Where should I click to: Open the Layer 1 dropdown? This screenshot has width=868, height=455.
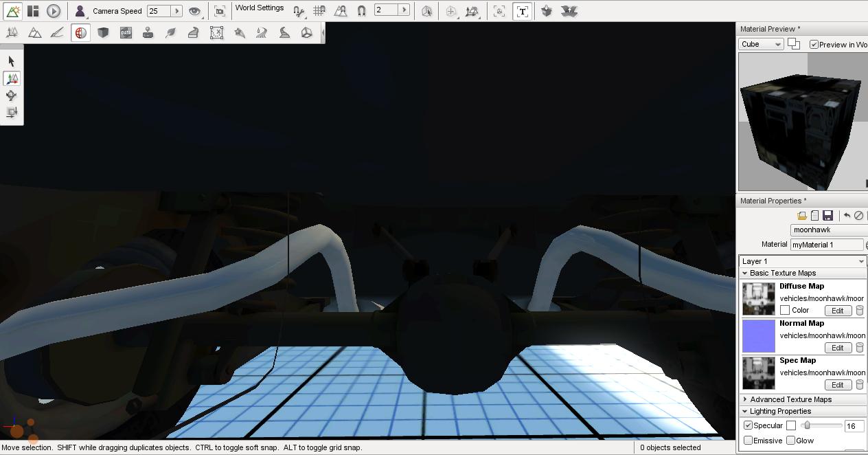coord(803,261)
